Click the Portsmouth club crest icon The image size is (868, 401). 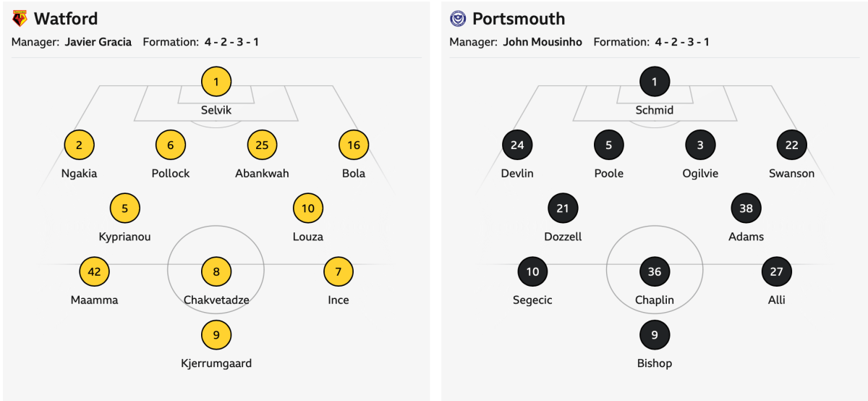coord(457,19)
